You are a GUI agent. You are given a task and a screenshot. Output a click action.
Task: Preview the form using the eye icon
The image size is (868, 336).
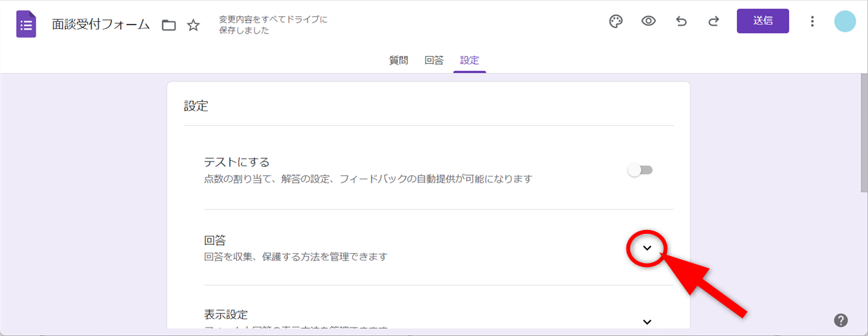click(648, 21)
